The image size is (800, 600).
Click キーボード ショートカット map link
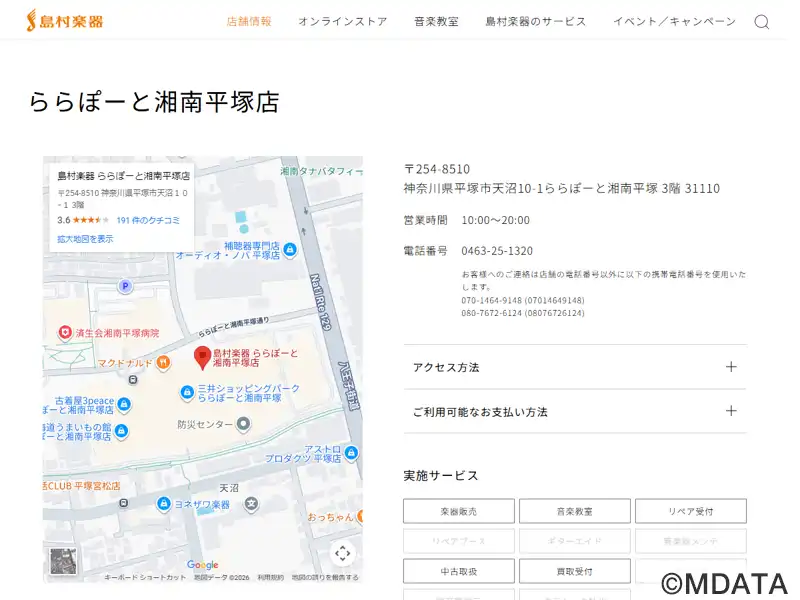click(x=145, y=578)
